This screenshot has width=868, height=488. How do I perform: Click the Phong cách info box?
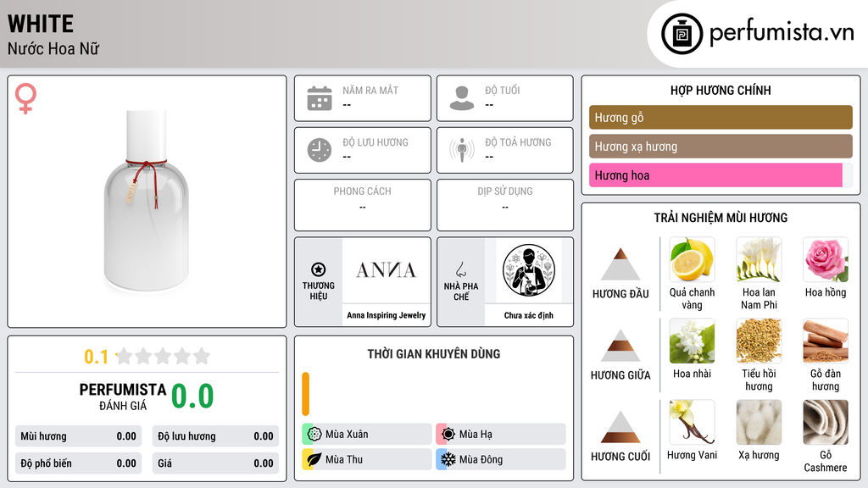(x=363, y=205)
